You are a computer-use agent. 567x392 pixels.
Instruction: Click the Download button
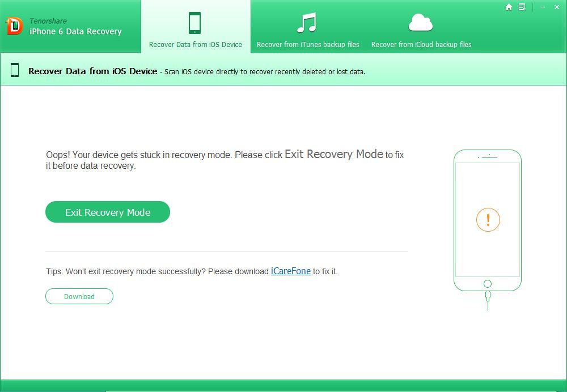(79, 296)
